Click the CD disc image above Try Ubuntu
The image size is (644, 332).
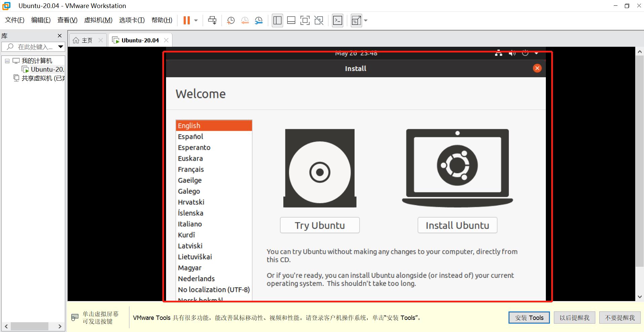pos(320,168)
